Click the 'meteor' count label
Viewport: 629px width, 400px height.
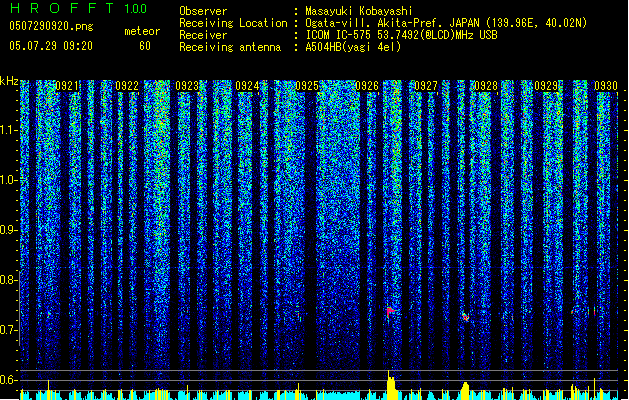pos(142,31)
